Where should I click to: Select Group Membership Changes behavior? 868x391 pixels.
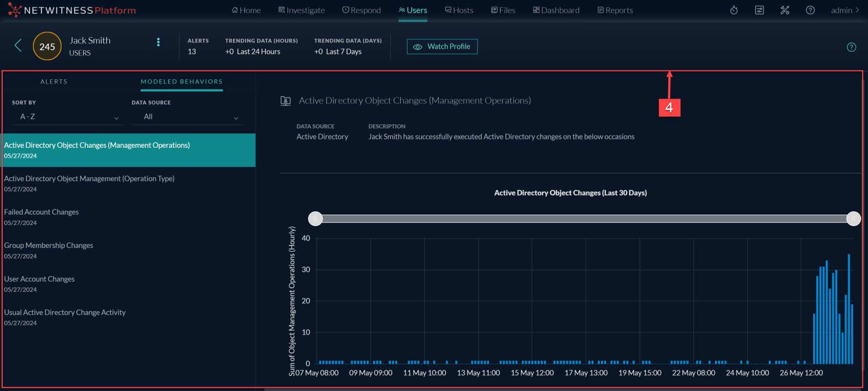(49, 250)
